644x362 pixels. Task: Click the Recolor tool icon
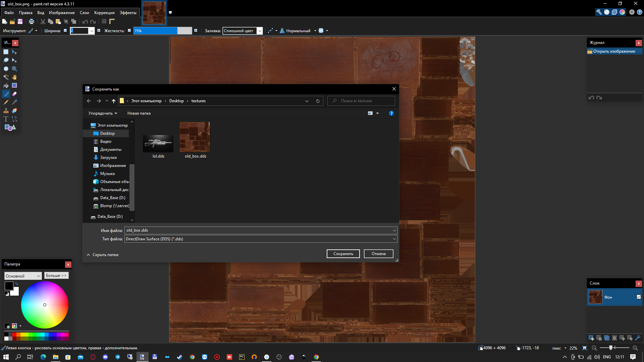pos(14,111)
